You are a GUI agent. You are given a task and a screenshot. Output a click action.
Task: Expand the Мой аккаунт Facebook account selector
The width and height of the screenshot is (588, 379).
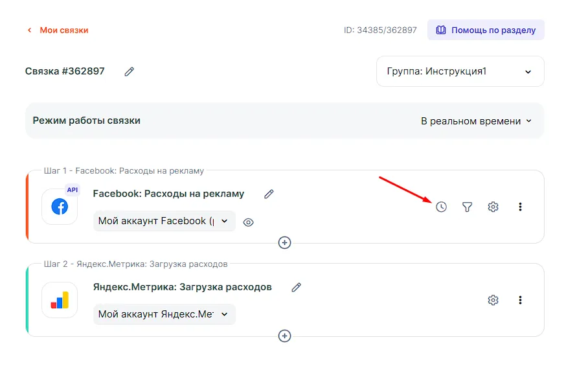164,221
